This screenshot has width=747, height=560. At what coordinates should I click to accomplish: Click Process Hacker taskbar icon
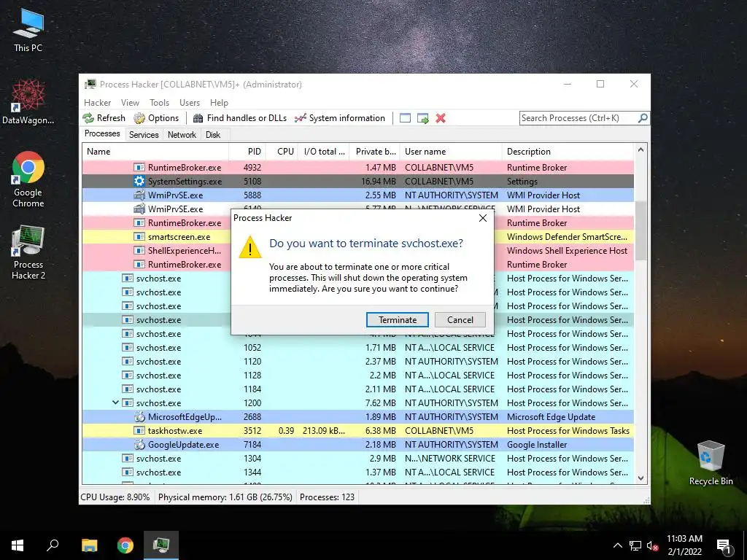point(161,545)
